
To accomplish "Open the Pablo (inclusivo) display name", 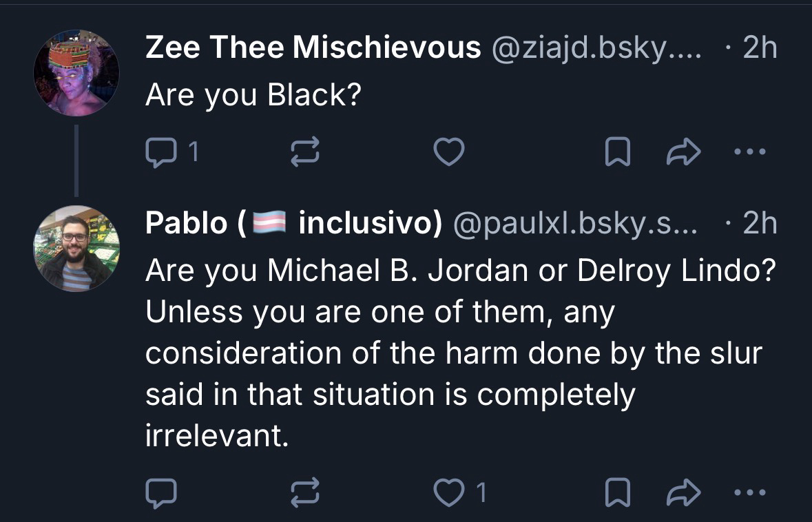I will click(293, 222).
